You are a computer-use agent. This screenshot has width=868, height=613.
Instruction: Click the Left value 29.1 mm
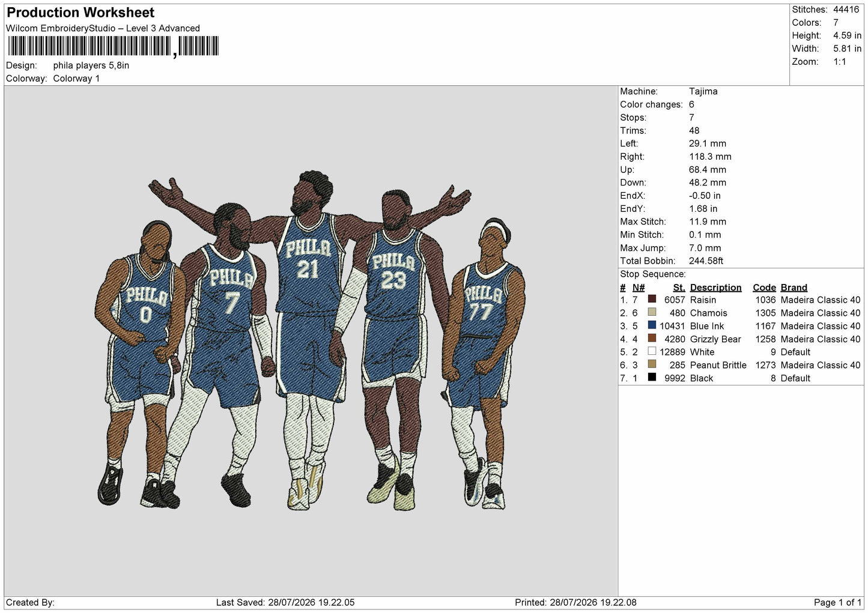(x=708, y=143)
